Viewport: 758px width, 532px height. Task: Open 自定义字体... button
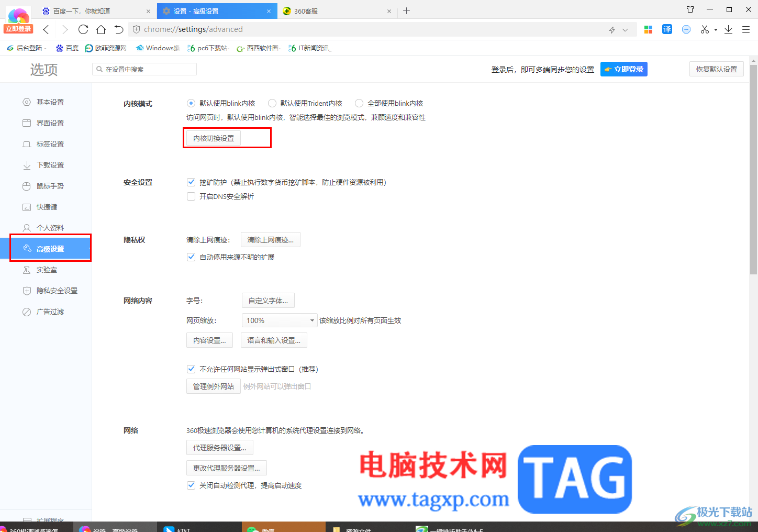tap(268, 301)
